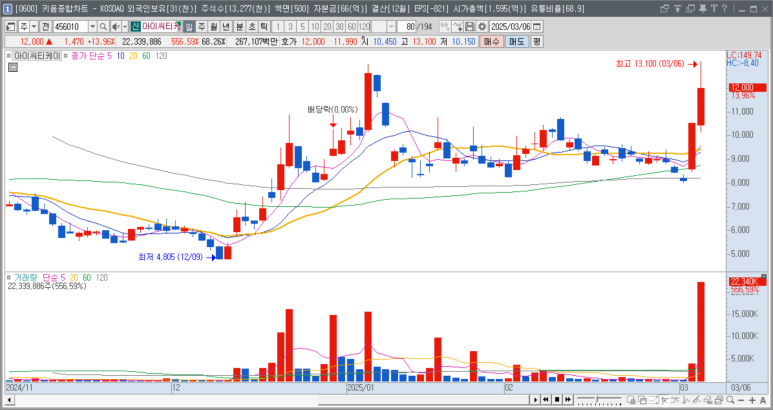This screenshot has width=773, height=410.
Task: Open the calendar date picker icon
Action: tap(537, 27)
